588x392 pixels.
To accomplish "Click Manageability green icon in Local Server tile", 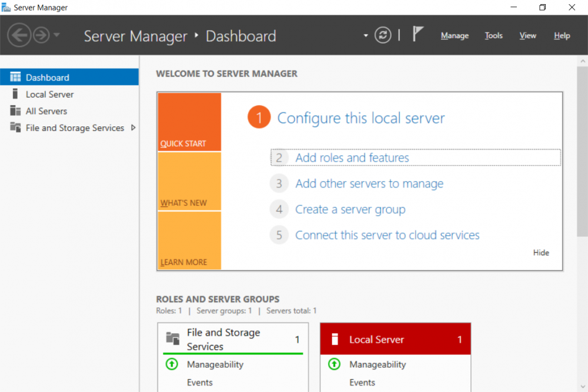I will pos(334,364).
